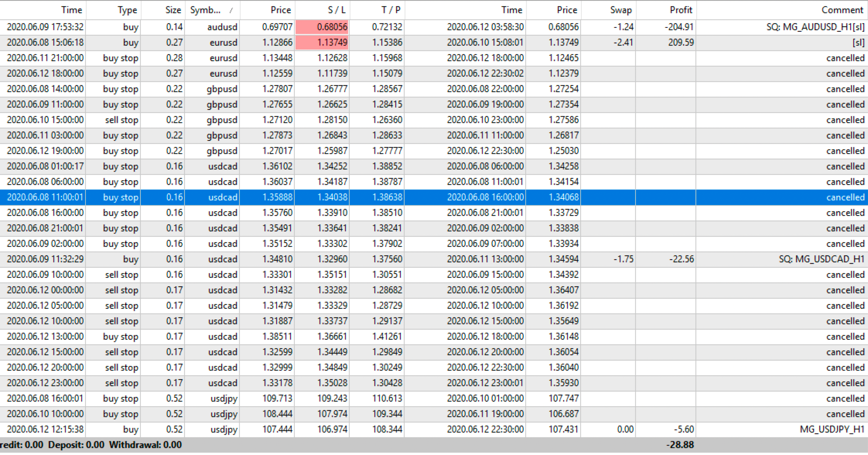Click the total profit -28.88 summary
This screenshot has width=868, height=455.
point(680,445)
